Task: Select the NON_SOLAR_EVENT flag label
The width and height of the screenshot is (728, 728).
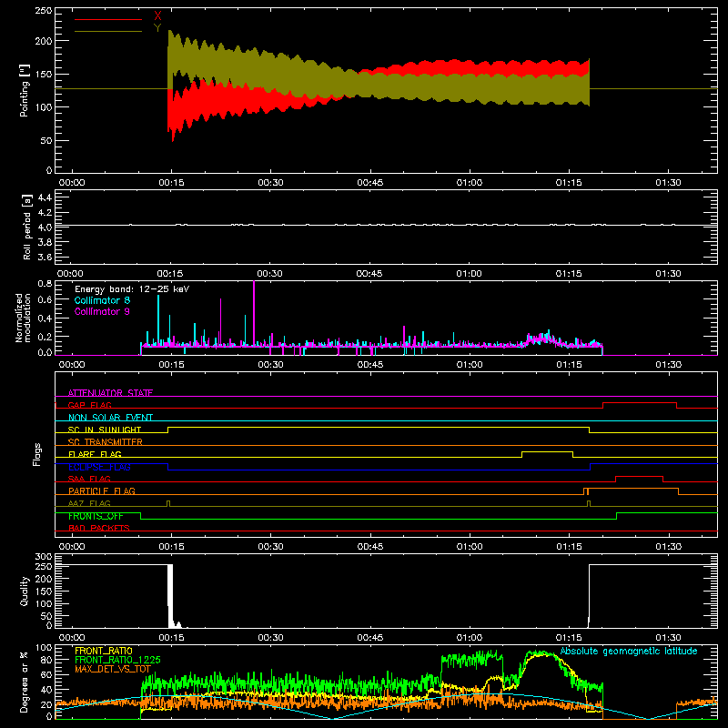Action: (x=110, y=418)
